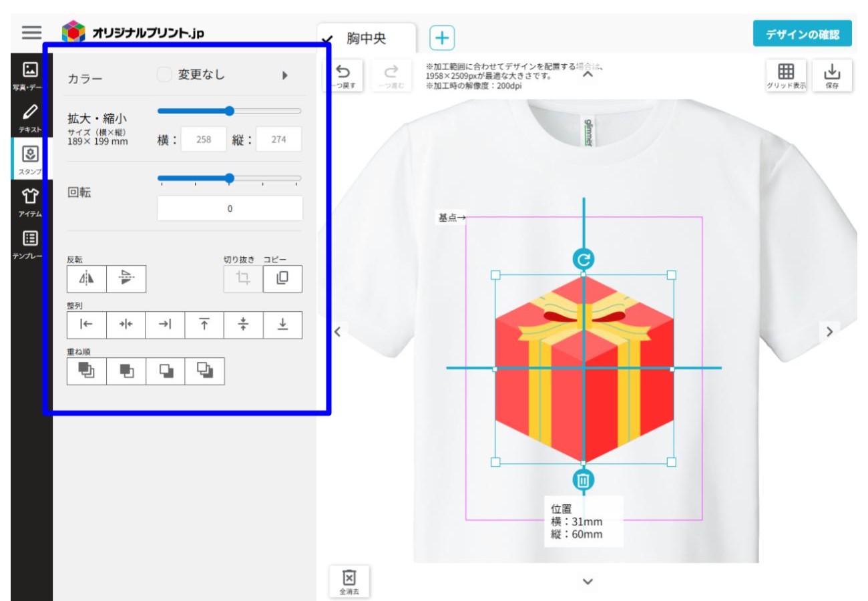Expand the color options arrow
This screenshot has width=868, height=601.
[285, 75]
